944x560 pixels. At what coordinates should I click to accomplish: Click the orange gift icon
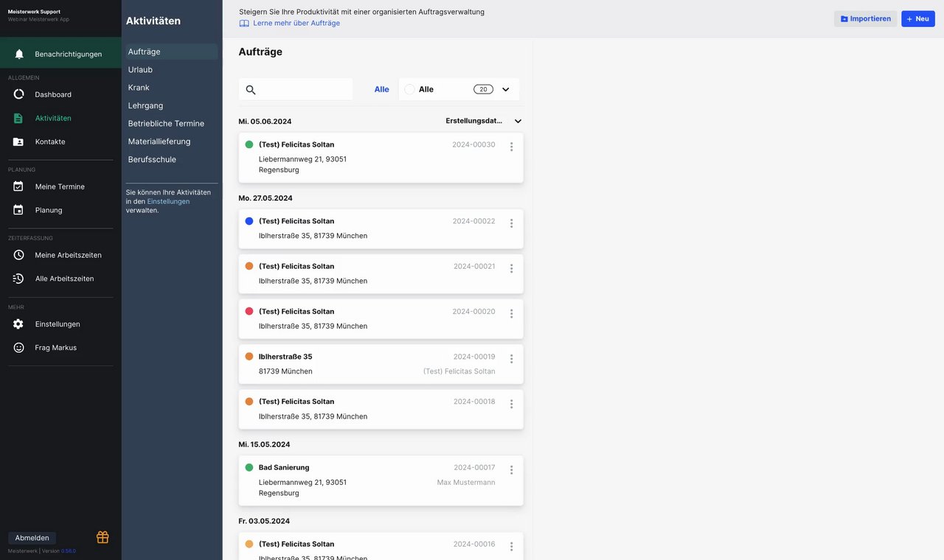point(103,537)
